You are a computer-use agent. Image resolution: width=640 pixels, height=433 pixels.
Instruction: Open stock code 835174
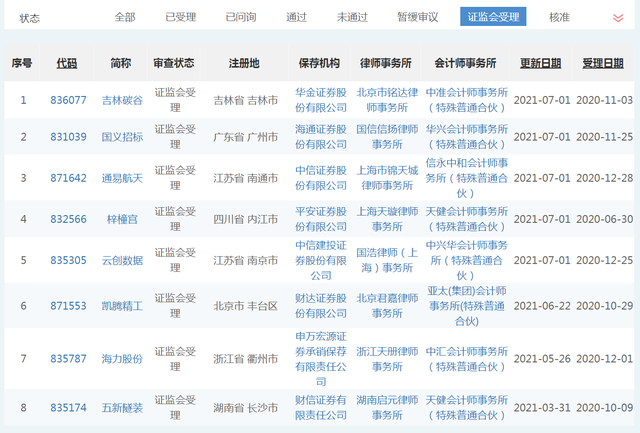(68, 408)
